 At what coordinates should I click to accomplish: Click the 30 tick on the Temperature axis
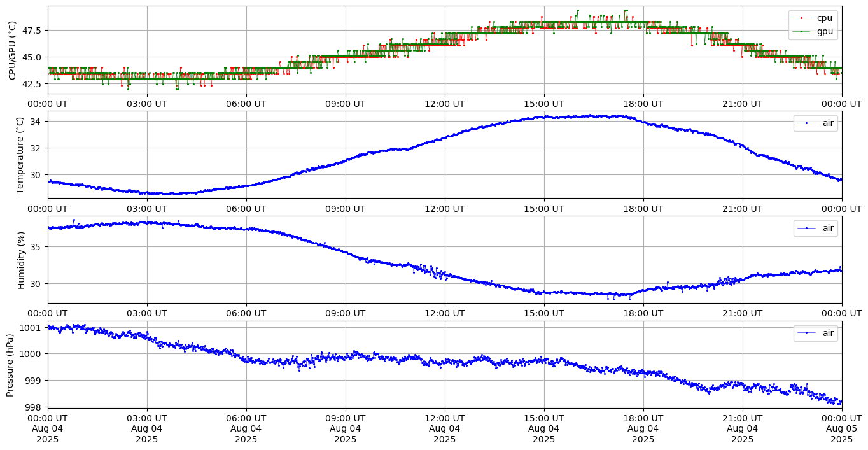(x=37, y=175)
